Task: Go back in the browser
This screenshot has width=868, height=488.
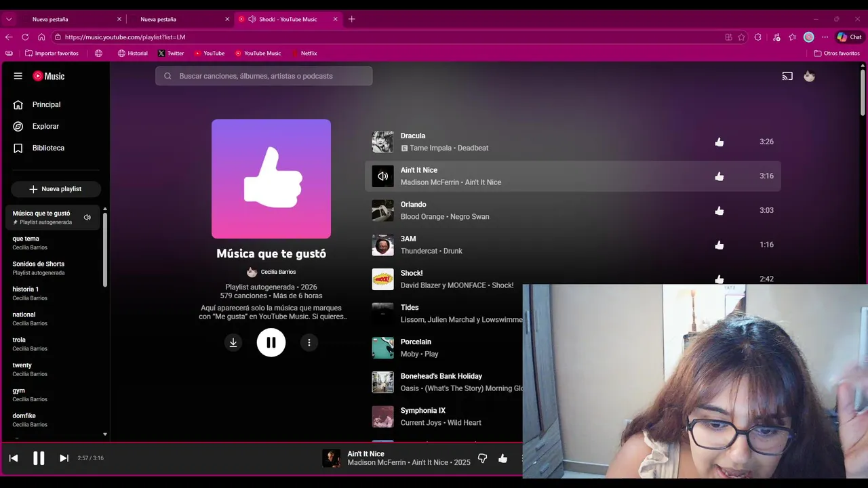Action: click(x=9, y=37)
